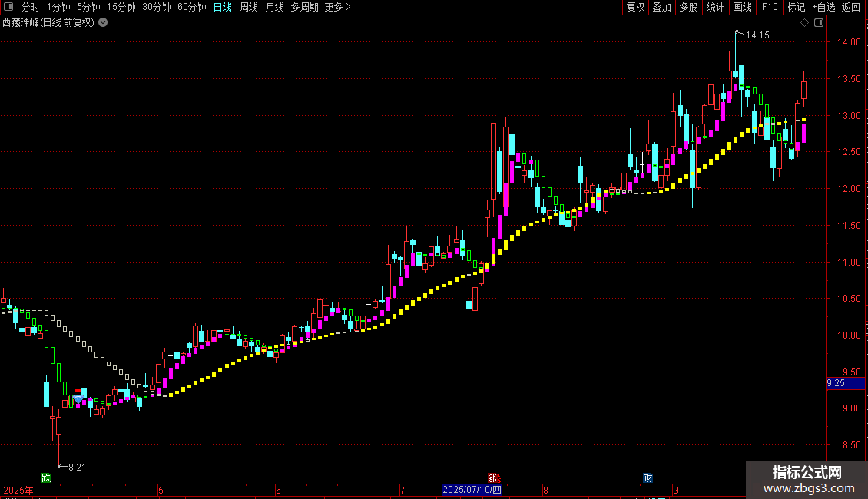Select the 60分钟 period
This screenshot has width=868, height=499.
tap(191, 7)
